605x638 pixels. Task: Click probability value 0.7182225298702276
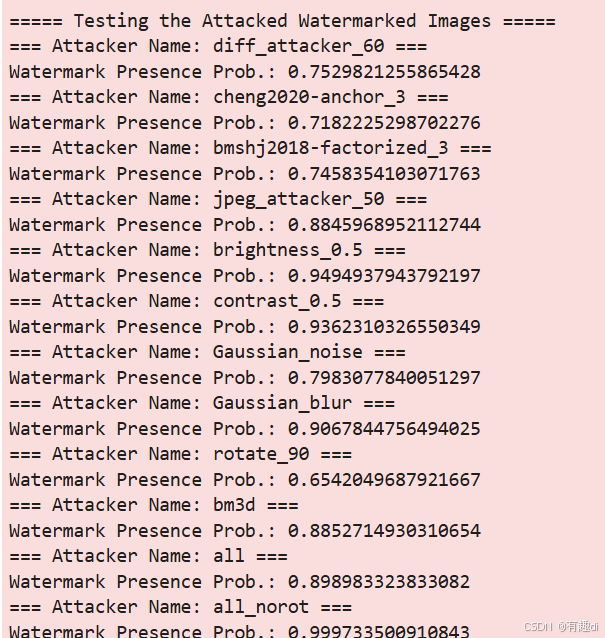[x=384, y=123]
